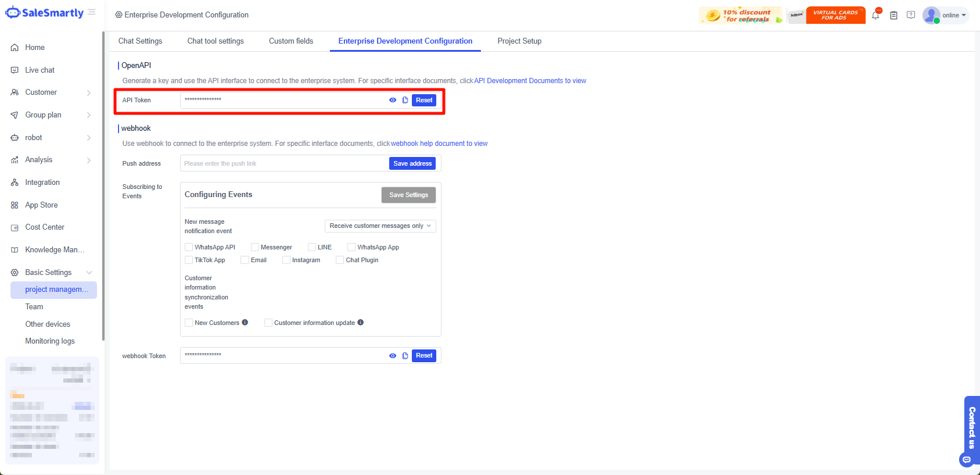Screen dimensions: 980x475
Task: Enable the WhatsApp API checkbox
Action: click(x=189, y=247)
